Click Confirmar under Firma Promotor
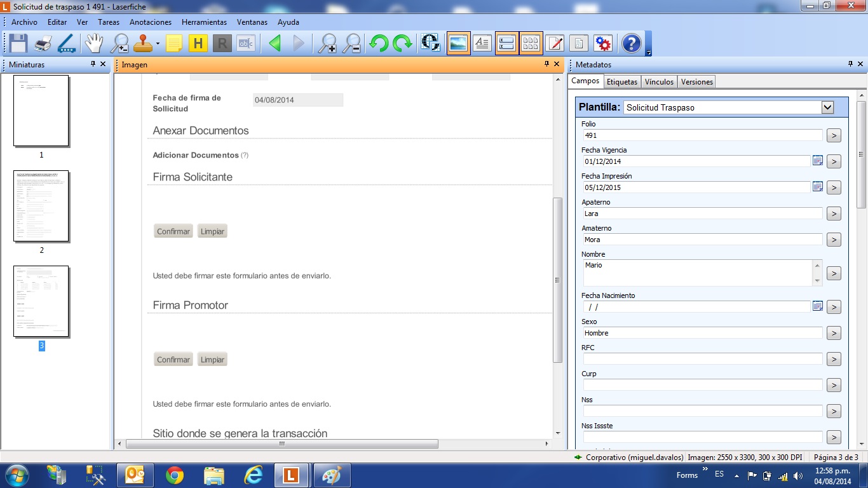 pos(173,360)
